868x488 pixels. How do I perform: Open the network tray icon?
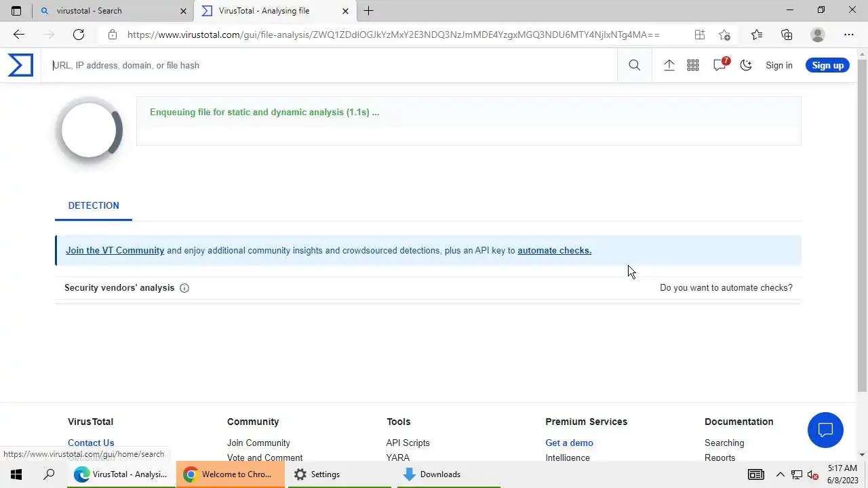pos(797,474)
